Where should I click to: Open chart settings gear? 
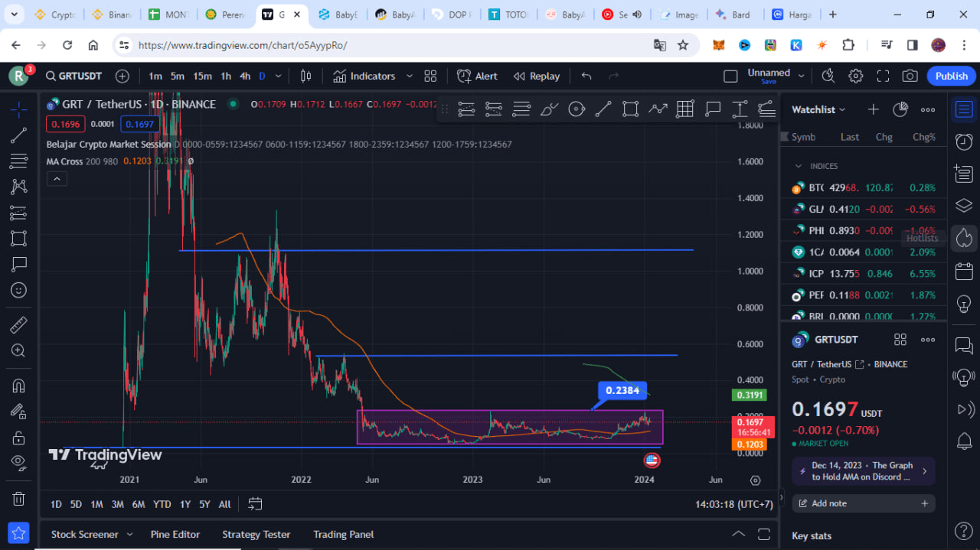855,76
